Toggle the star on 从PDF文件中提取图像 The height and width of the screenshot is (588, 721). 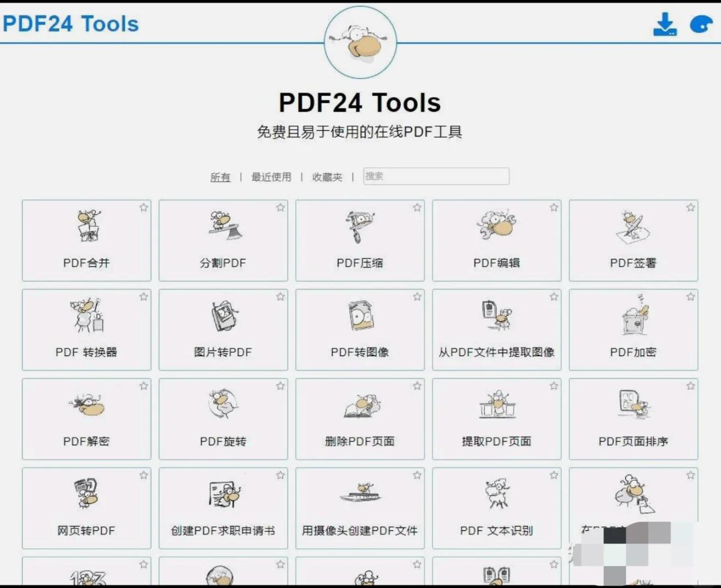(x=554, y=297)
